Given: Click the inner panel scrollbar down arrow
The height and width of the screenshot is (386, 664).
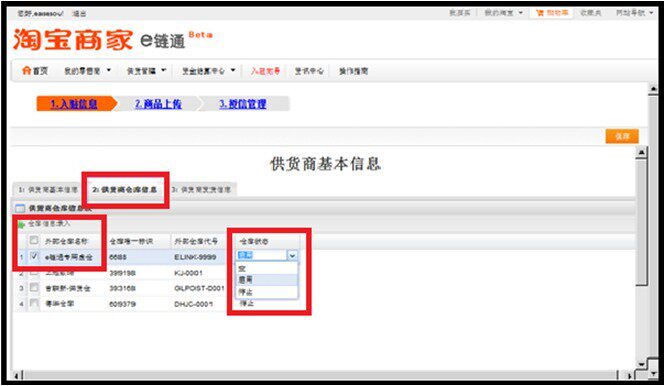Looking at the screenshot, I should [x=642, y=364].
